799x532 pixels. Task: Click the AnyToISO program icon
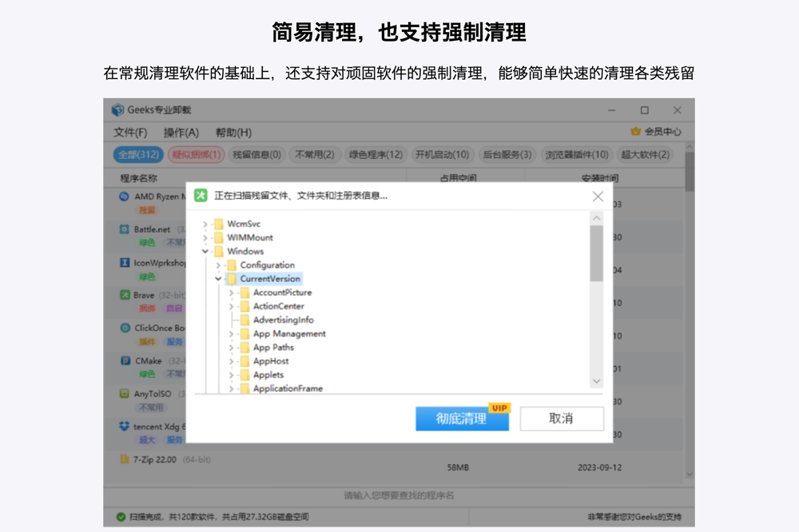coord(125,393)
